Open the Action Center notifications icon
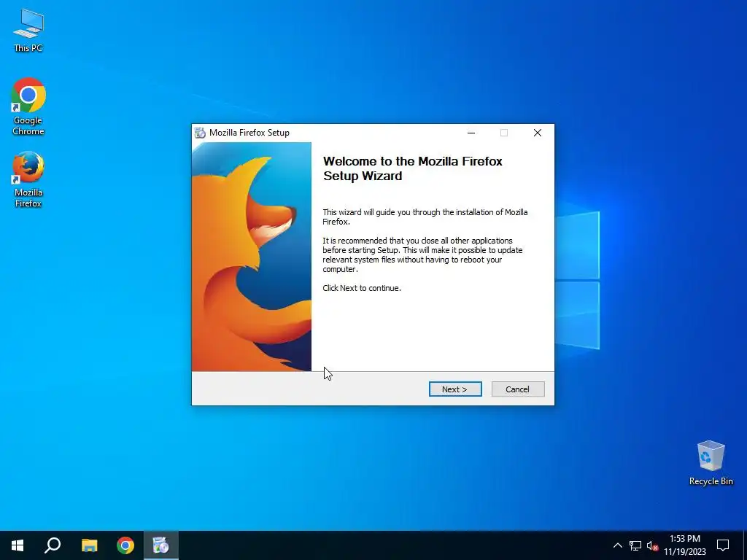Viewport: 747px width, 560px height. [x=723, y=545]
